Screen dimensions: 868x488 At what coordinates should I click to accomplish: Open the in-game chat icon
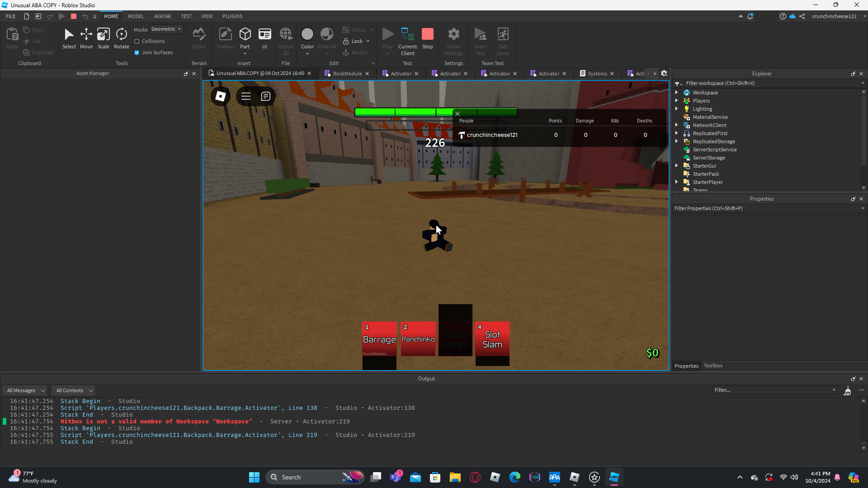click(x=266, y=96)
